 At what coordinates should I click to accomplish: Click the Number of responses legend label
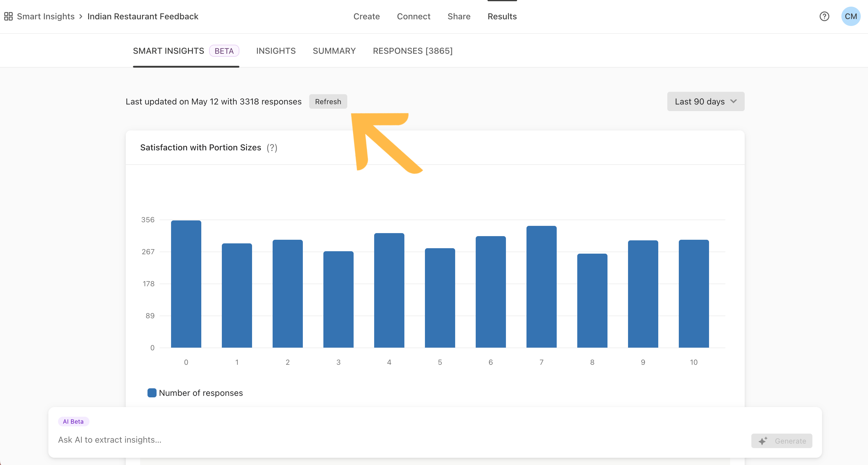click(201, 393)
